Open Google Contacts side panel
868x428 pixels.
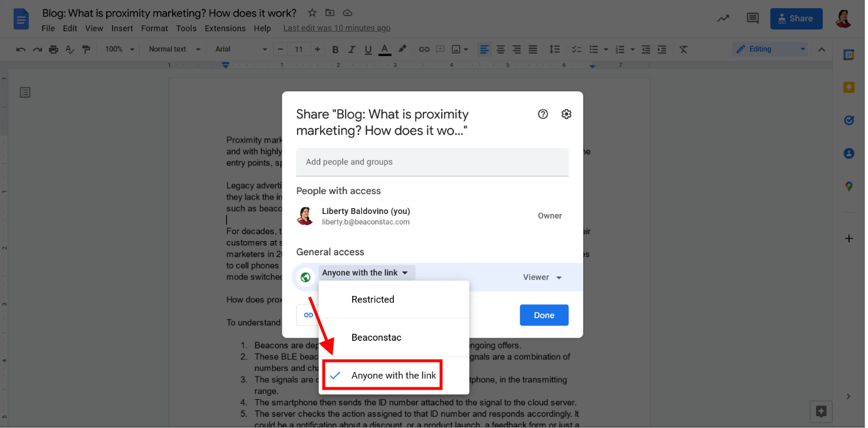(x=849, y=153)
